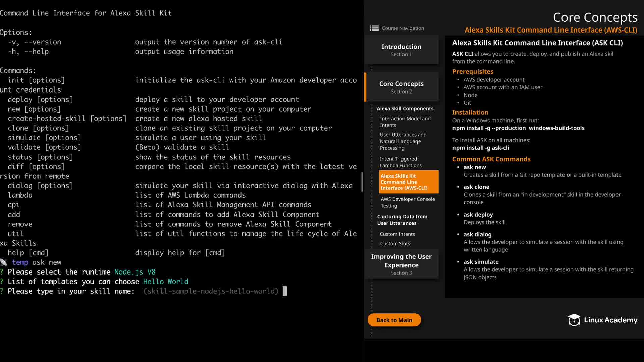Open the Introduction Section 1 module
644x362 pixels.
[401, 50]
